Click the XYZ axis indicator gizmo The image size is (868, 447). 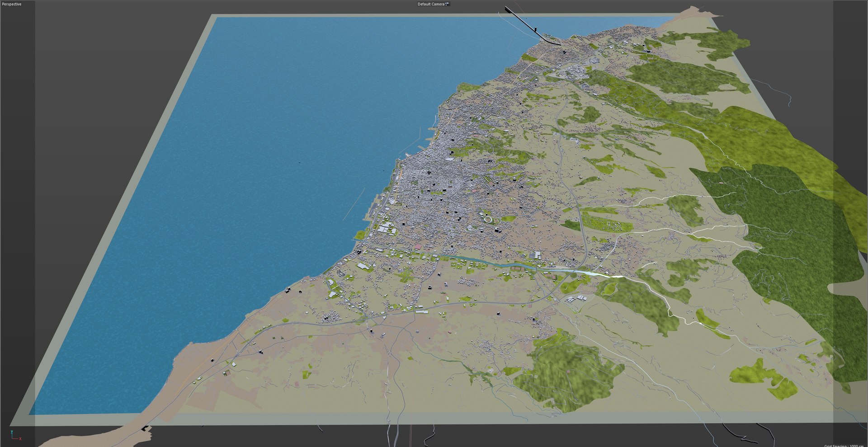pos(16,436)
